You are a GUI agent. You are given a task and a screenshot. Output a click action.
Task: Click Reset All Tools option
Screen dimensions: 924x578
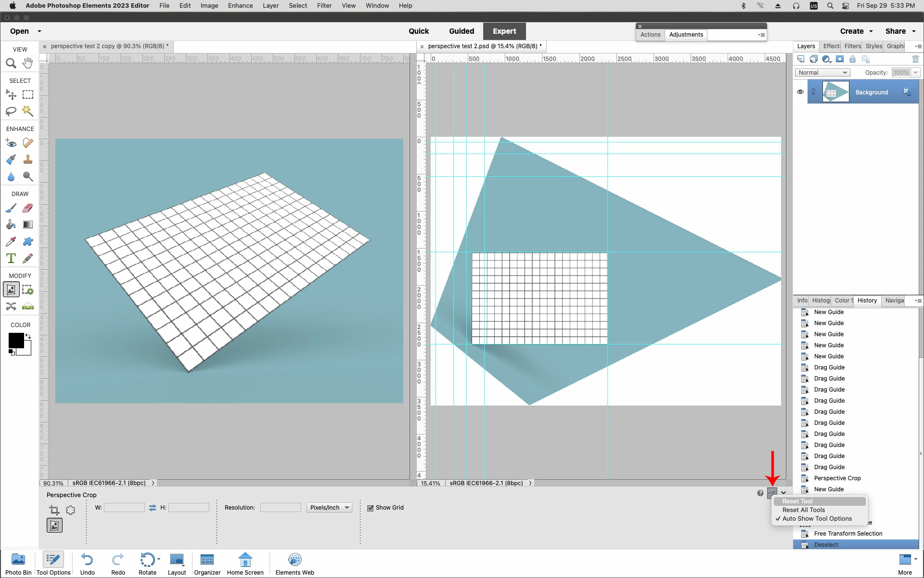click(803, 510)
